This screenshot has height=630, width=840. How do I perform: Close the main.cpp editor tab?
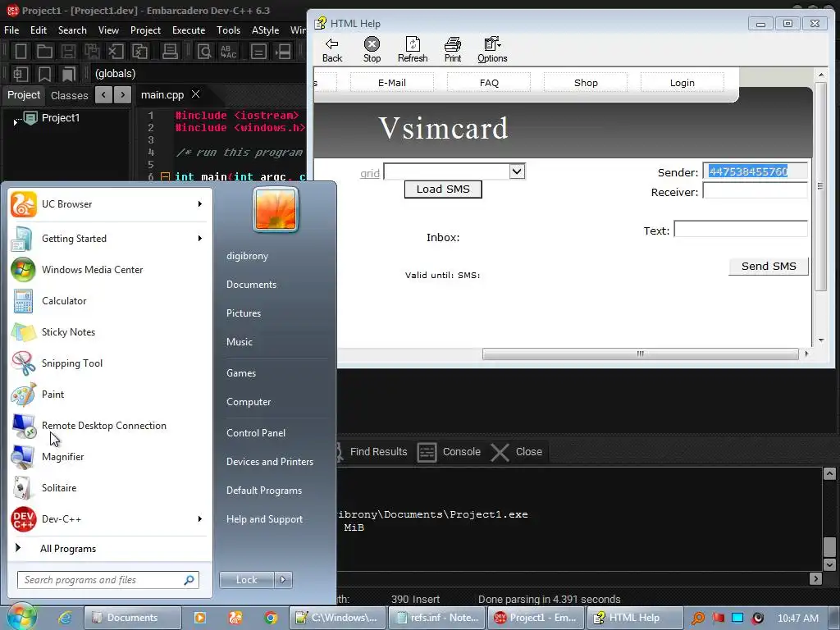[x=196, y=94]
